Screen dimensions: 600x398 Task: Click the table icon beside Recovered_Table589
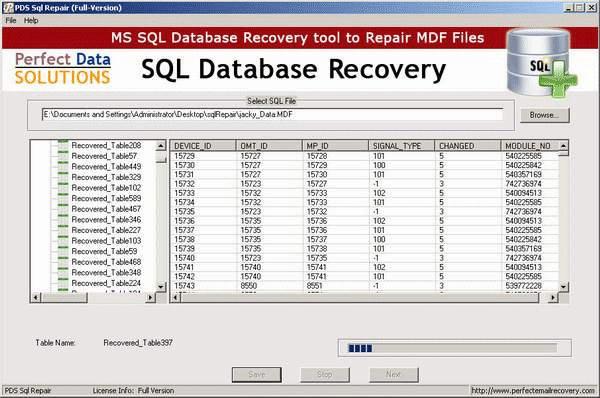63,197
